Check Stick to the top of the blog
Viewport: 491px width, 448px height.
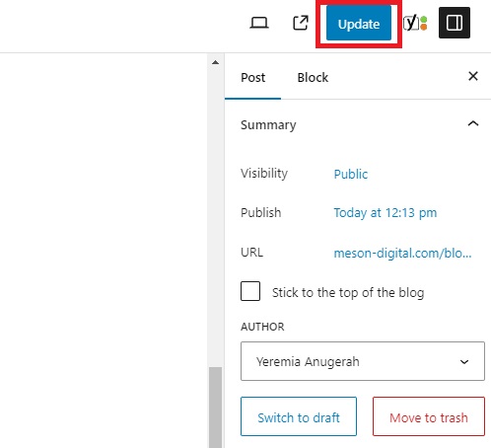pos(250,291)
